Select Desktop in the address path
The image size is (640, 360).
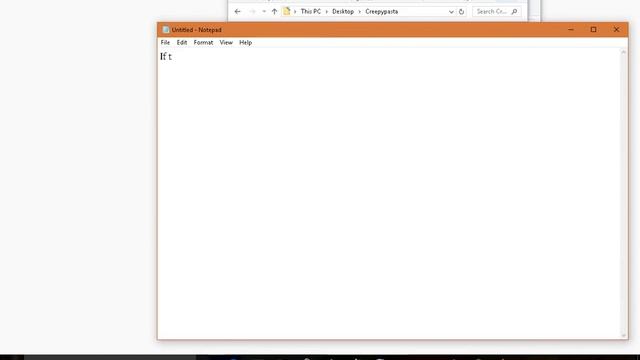tap(343, 11)
